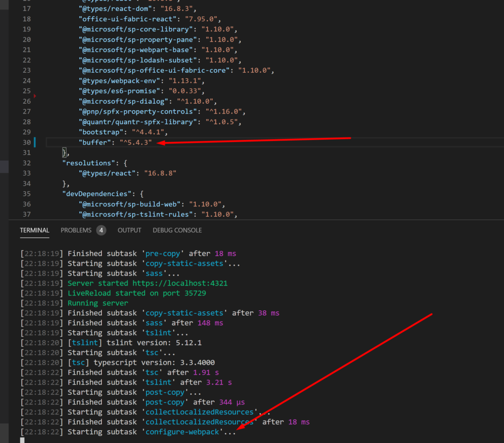Click 'Running server' terminal line

coord(98,303)
